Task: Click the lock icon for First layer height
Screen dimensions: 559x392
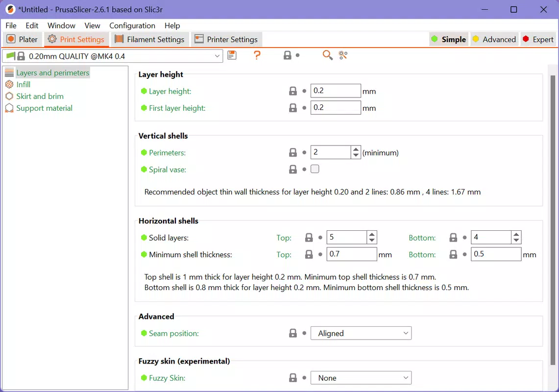Action: 292,108
